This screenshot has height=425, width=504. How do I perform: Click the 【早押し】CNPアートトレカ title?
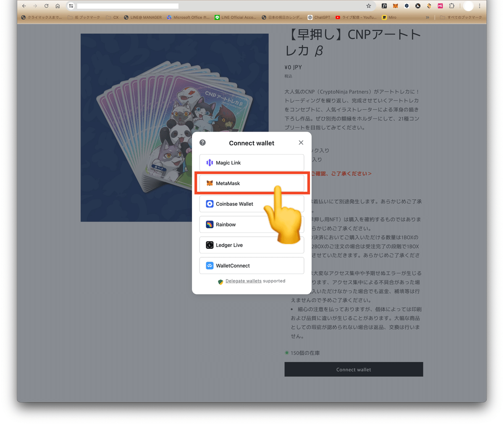click(x=353, y=42)
